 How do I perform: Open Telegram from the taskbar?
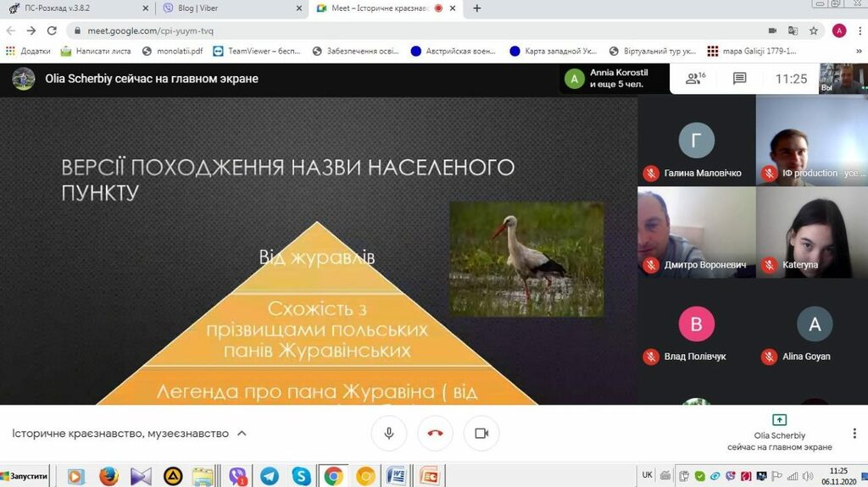[x=270, y=475]
